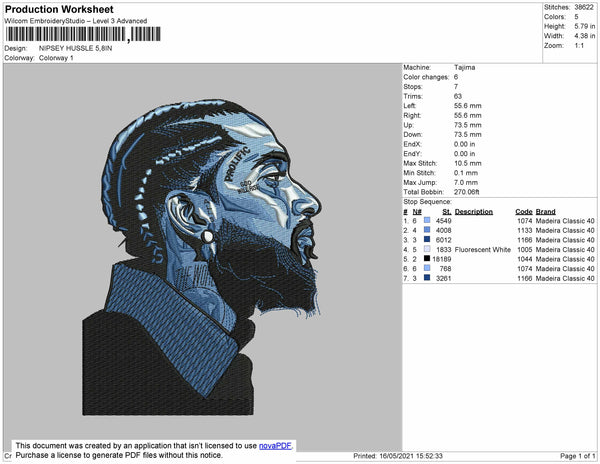Click the 'EndX:' label
Screen dimensions: 600x464
(x=412, y=144)
